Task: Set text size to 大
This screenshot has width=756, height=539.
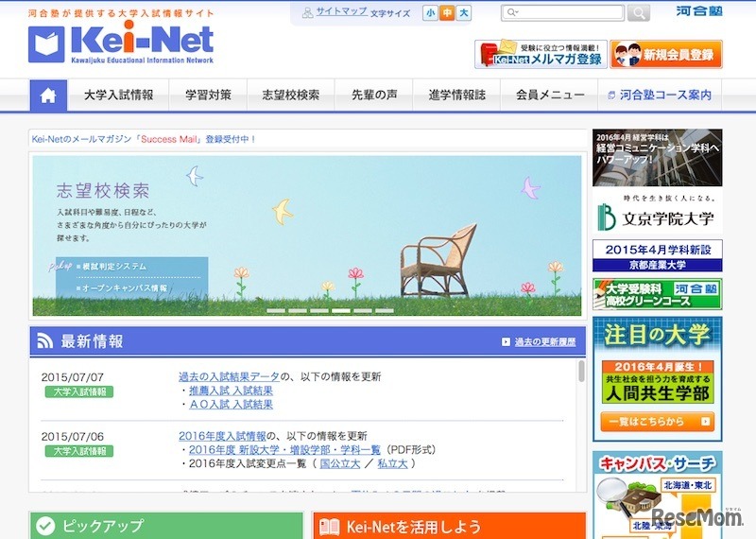Action: click(463, 13)
